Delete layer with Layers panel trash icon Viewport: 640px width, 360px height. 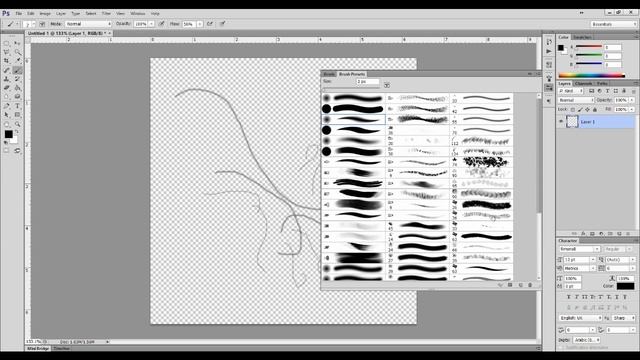(628, 233)
